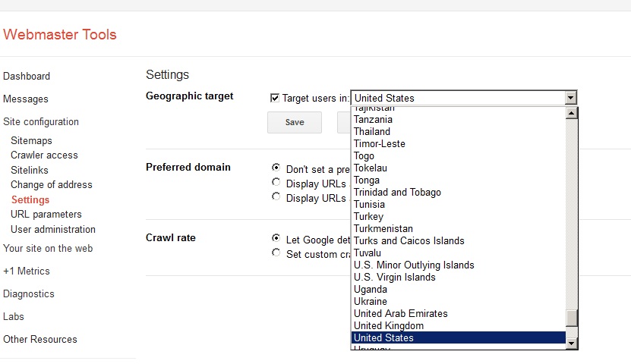The width and height of the screenshot is (631, 364).
Task: Choose Tonga from the country list
Action: pyautogui.click(x=459, y=180)
